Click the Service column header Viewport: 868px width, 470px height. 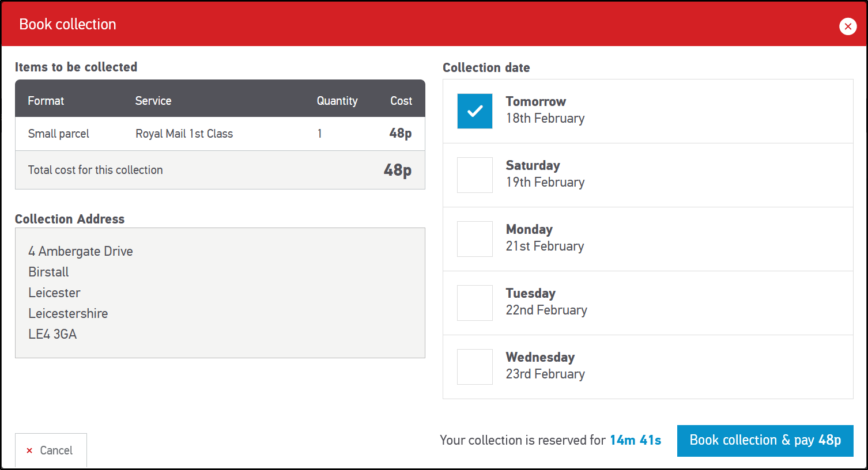click(x=153, y=101)
